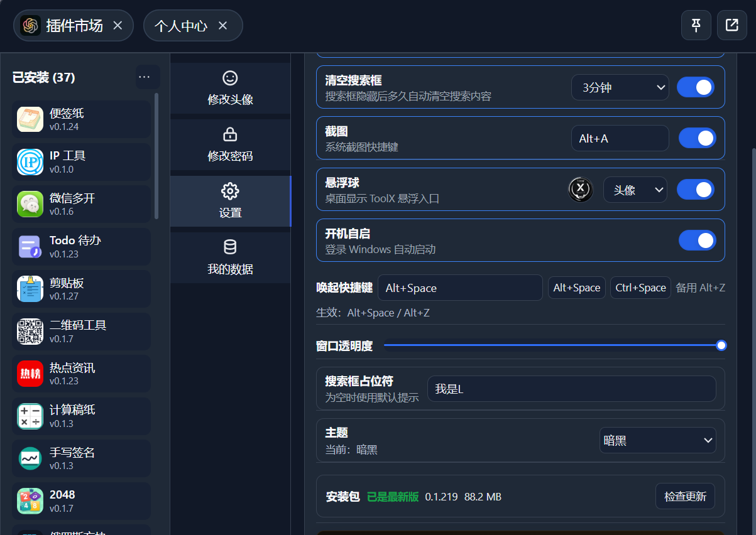Image resolution: width=756 pixels, height=535 pixels.
Task: Click the Ctrl+Space preset button
Action: click(x=640, y=288)
